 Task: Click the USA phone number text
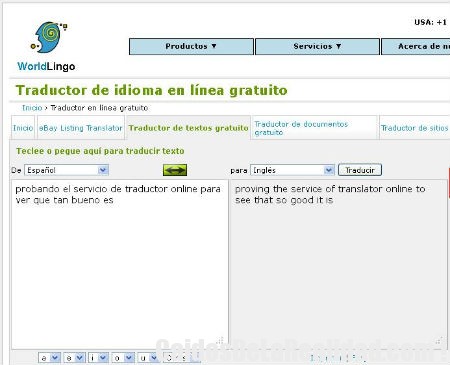click(x=431, y=22)
